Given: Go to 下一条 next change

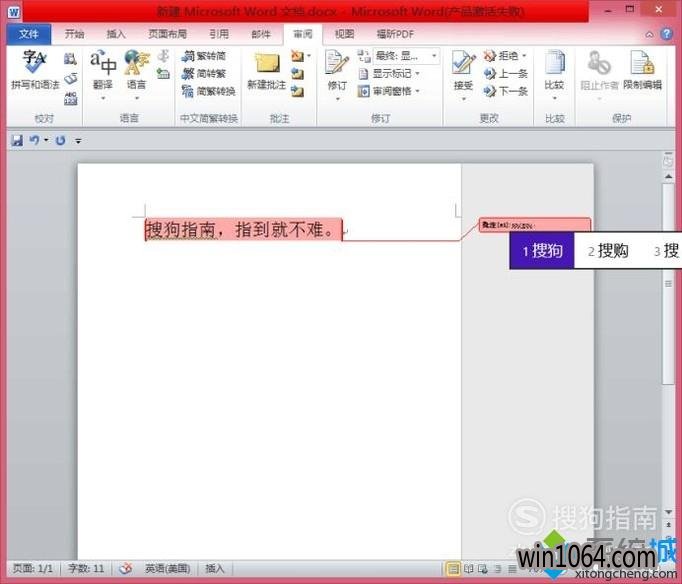Looking at the screenshot, I should tap(505, 91).
